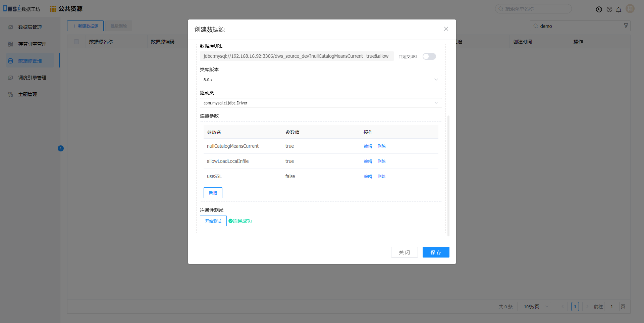Click 开始测试 to test connectivity
Screen dimensions: 644x323
click(213, 221)
